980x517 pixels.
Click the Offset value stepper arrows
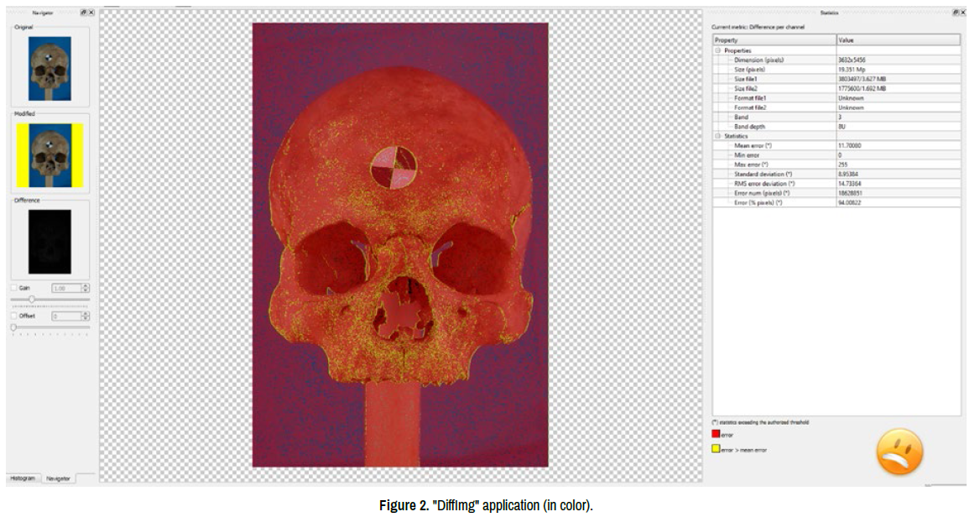(85, 316)
